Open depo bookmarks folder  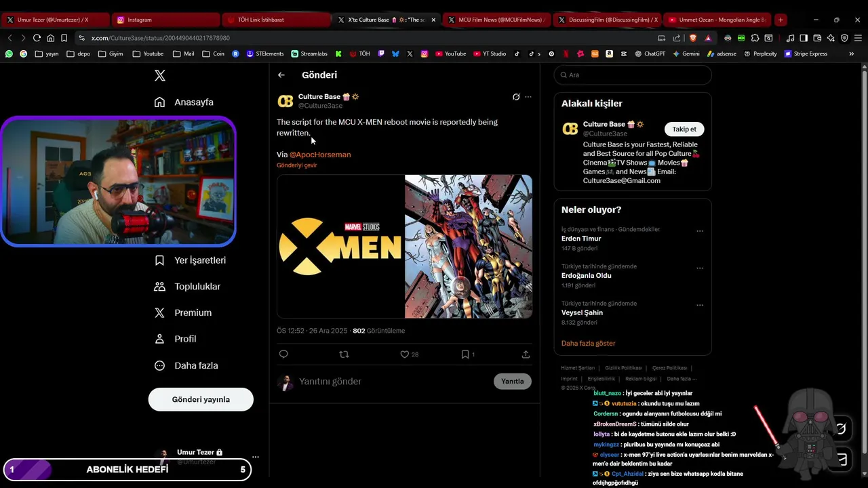pos(78,54)
